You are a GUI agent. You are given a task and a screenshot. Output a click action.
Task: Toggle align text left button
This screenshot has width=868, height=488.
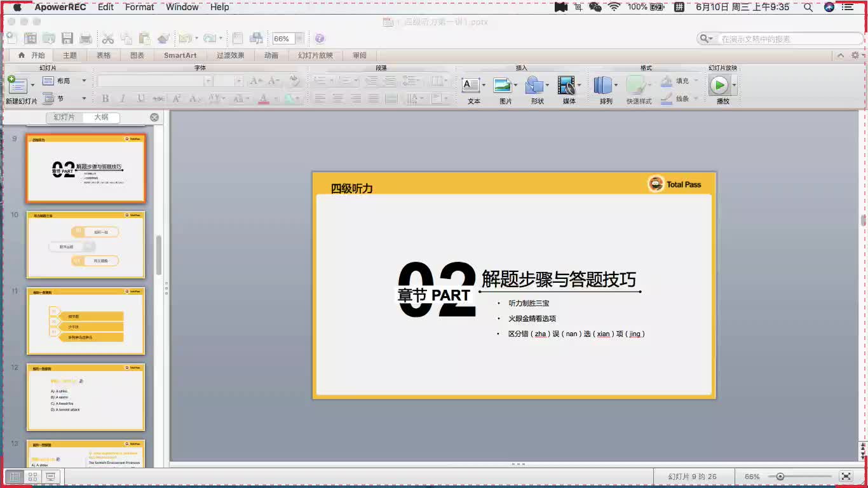click(x=320, y=98)
